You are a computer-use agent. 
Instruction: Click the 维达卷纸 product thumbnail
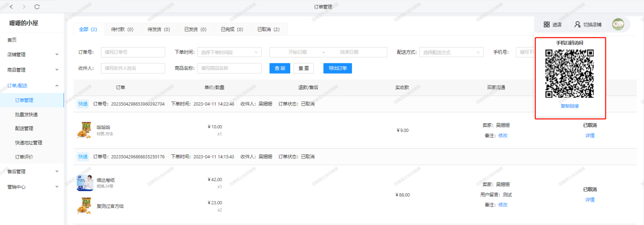tap(84, 183)
